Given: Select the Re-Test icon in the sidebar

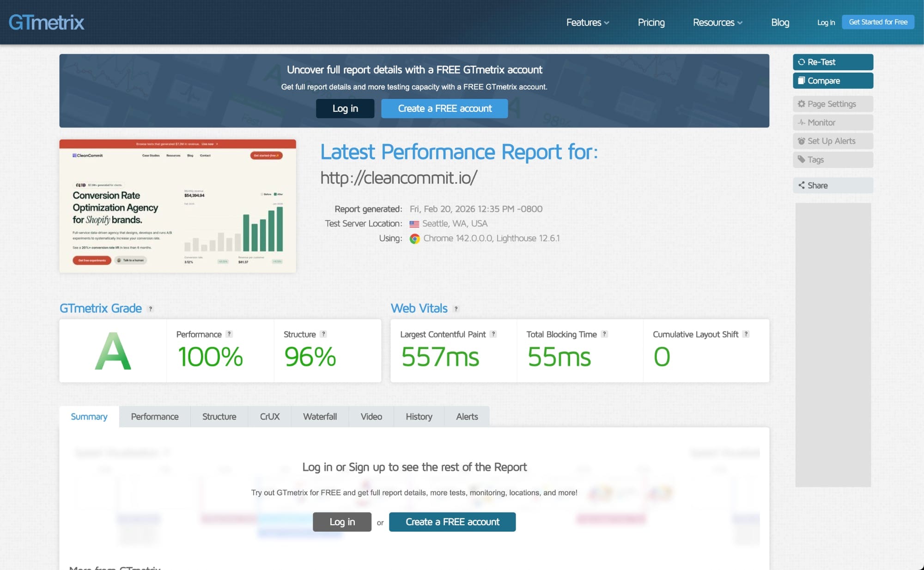Looking at the screenshot, I should 802,61.
